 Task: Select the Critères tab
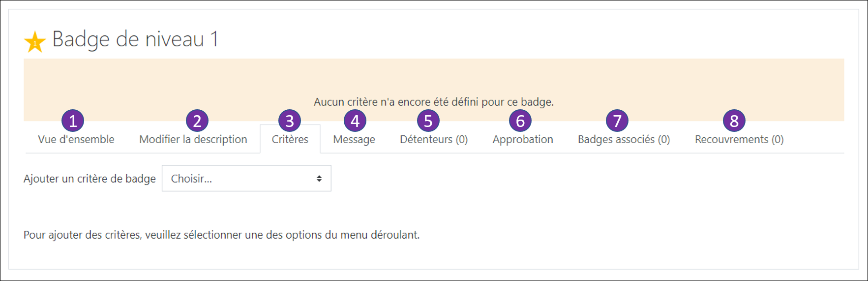tap(290, 140)
